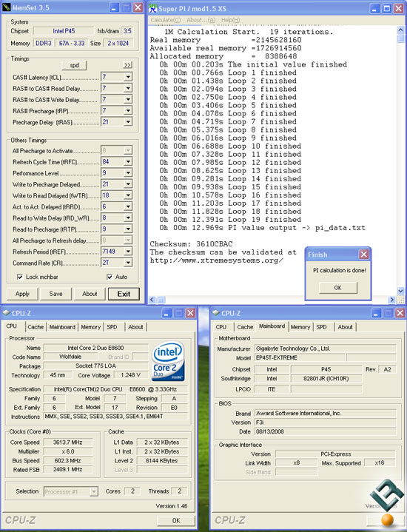Viewport: 407px width, 532px height.
Task: Open Precharge Delay (tRAS) dropdown
Action: tap(128, 122)
